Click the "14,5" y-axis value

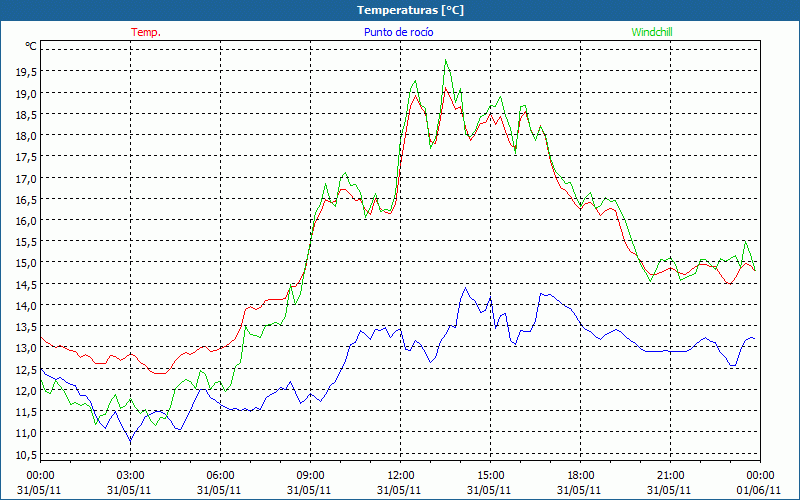tap(26, 284)
